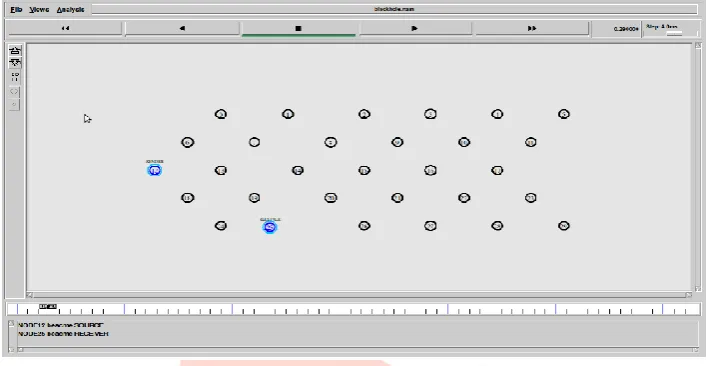This screenshot has width=707, height=366.
Task: Select node 6 in second row
Action: [x=188, y=142]
